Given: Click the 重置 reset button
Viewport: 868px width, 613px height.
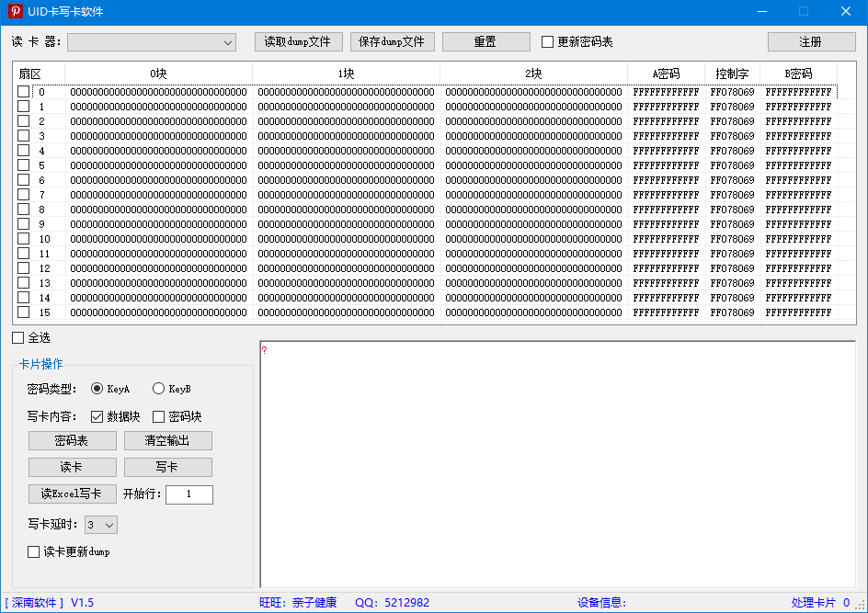Looking at the screenshot, I should 485,42.
